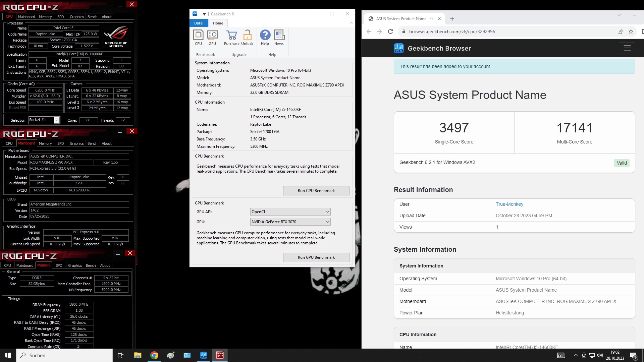644x362 pixels.
Task: Open SPD tab in bottom CPU-Z window
Action: (x=59, y=265)
